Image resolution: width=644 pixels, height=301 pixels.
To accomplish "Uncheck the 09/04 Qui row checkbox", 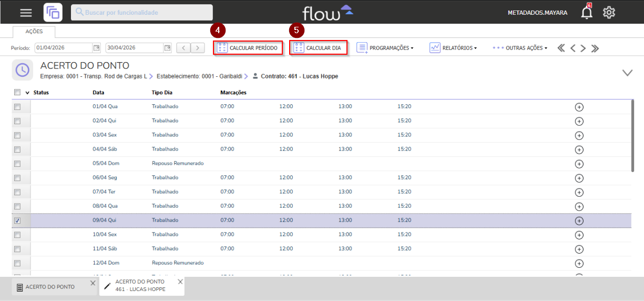I will (x=17, y=220).
